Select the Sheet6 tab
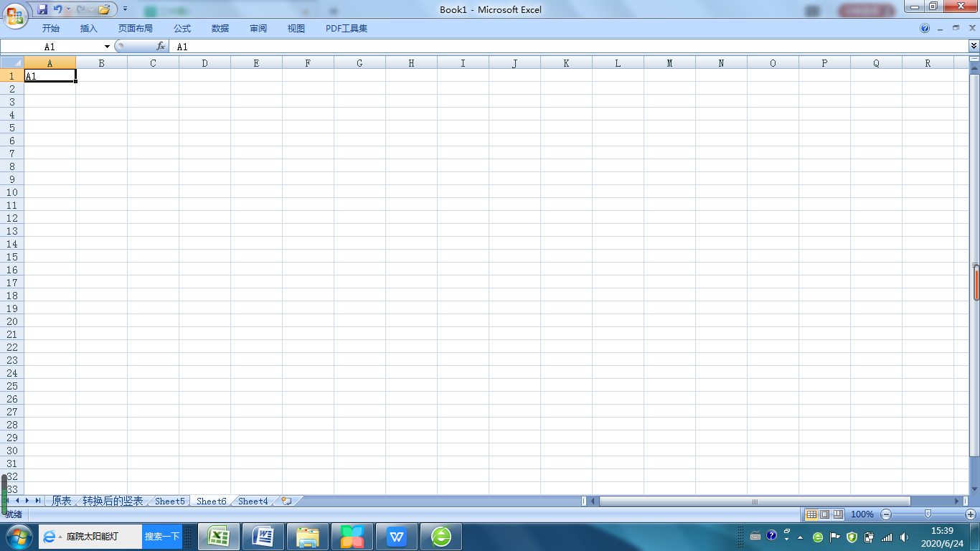The width and height of the screenshot is (980, 551). click(212, 501)
